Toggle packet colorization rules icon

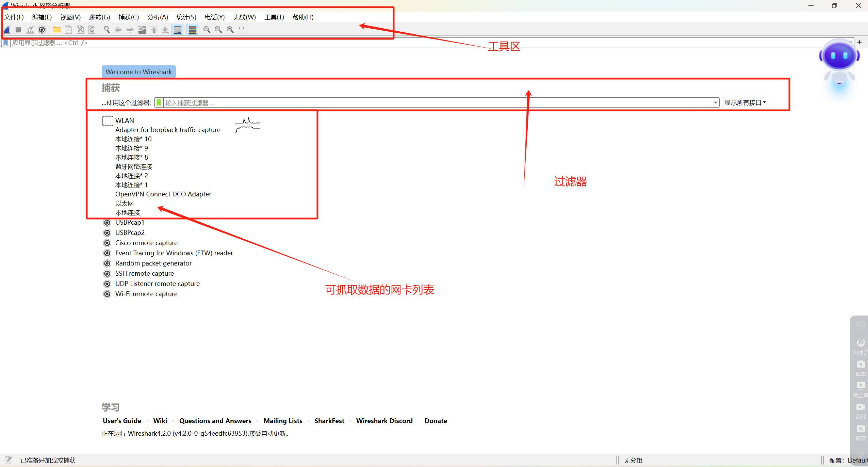click(x=193, y=30)
